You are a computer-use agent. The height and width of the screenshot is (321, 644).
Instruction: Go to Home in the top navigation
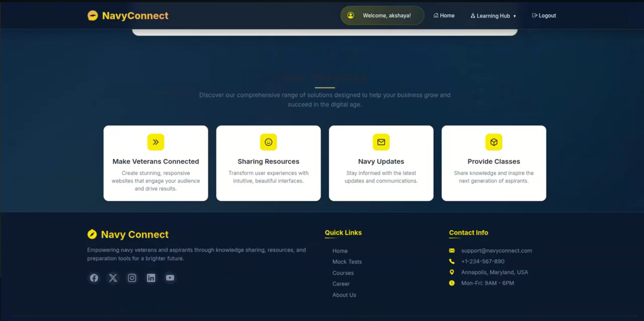(x=444, y=15)
